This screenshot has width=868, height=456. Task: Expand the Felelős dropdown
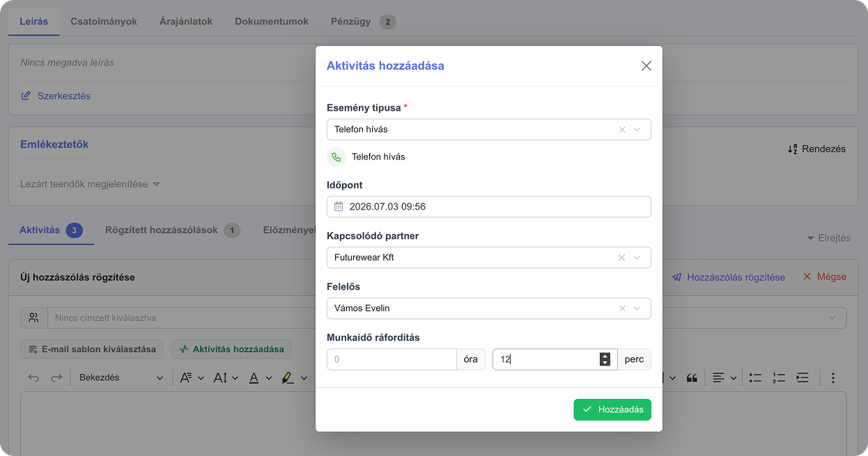[637, 308]
